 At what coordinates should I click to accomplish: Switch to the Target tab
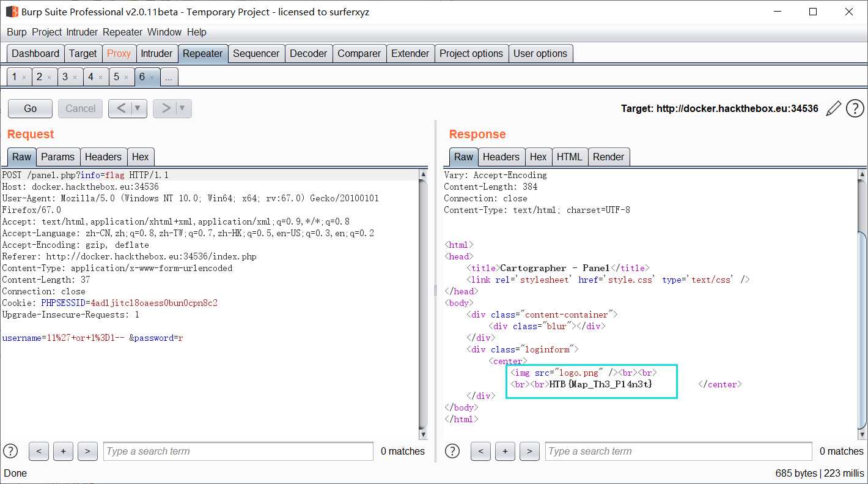click(83, 53)
